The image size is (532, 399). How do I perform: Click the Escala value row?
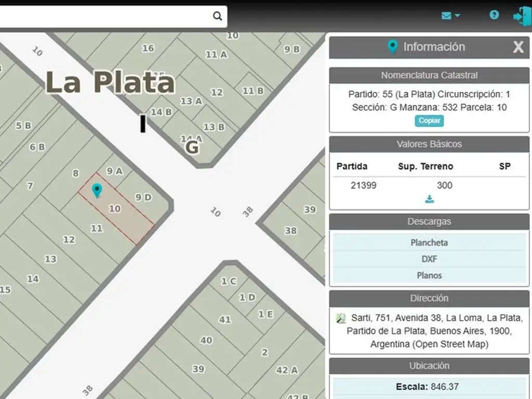pyautogui.click(x=429, y=387)
